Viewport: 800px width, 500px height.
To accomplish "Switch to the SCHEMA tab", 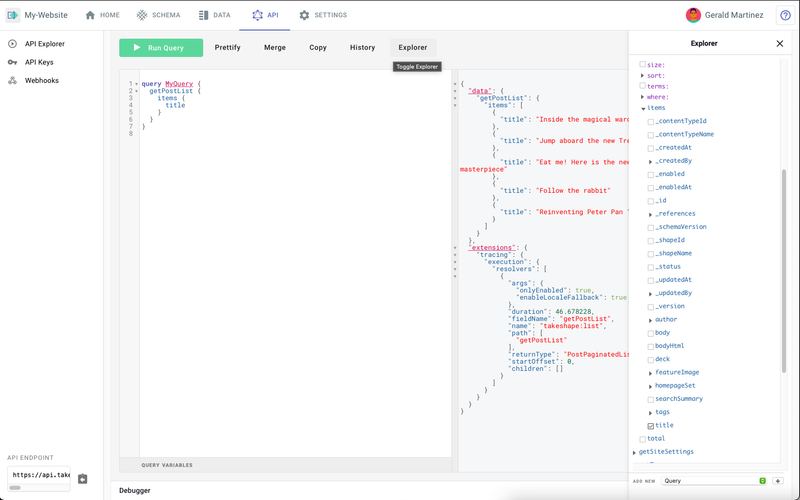I will tap(158, 15).
